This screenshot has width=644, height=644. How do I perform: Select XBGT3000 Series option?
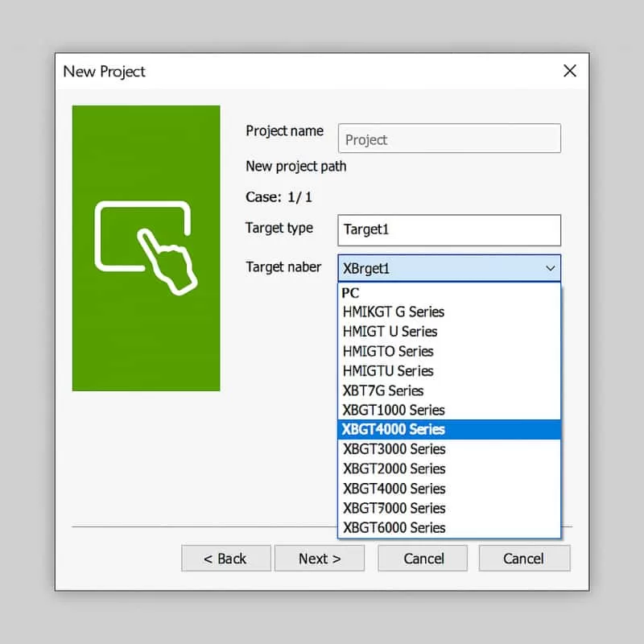pos(449,449)
